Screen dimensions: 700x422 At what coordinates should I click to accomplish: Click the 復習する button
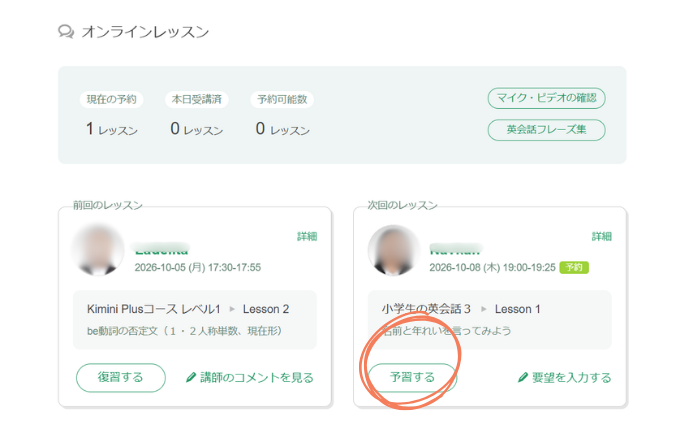click(121, 377)
